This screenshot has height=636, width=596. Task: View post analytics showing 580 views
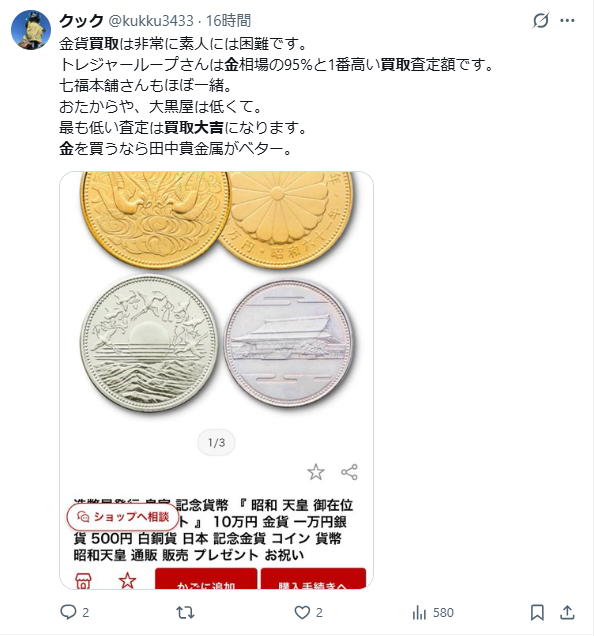point(433,612)
